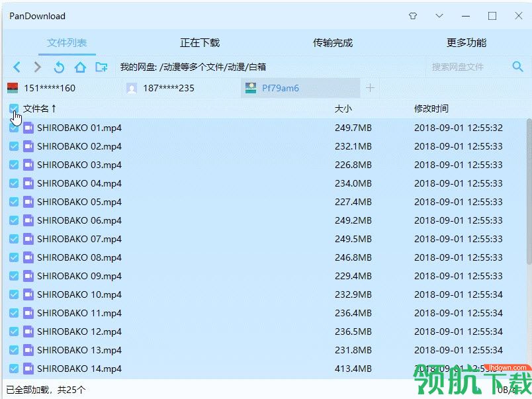Uncheck SHIROBAKO 02.mp4 checkbox
Viewport: 532px width, 399px height.
pos(14,146)
